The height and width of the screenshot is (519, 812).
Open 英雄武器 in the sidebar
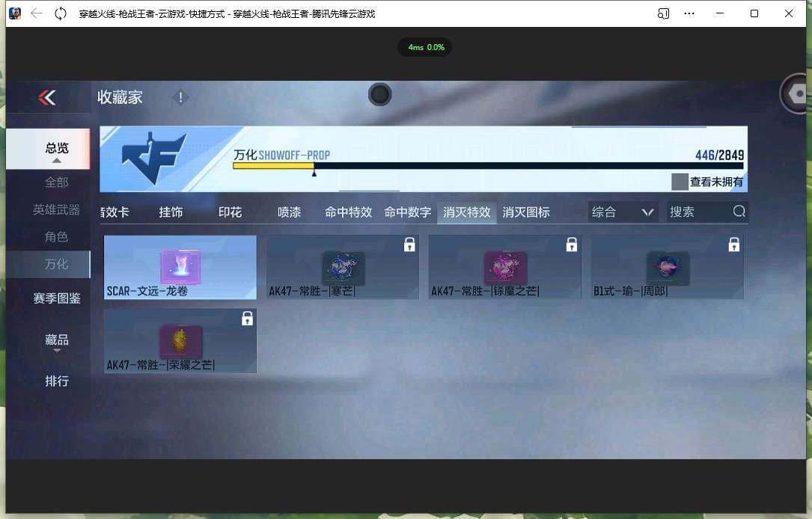click(56, 209)
